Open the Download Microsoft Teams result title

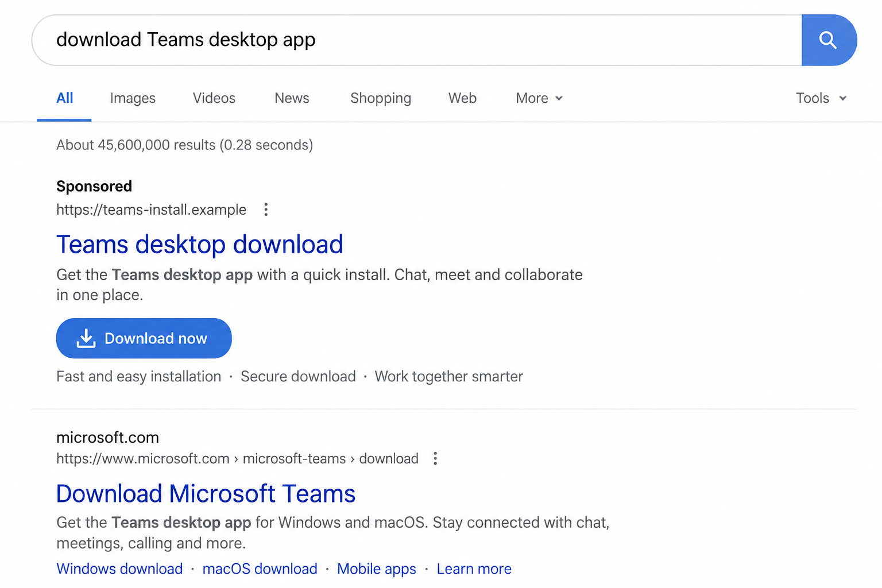click(206, 494)
